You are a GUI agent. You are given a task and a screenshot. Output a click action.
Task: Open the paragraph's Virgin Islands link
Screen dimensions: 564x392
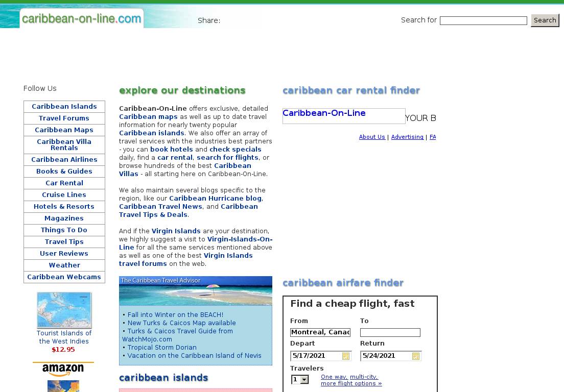coord(176,231)
